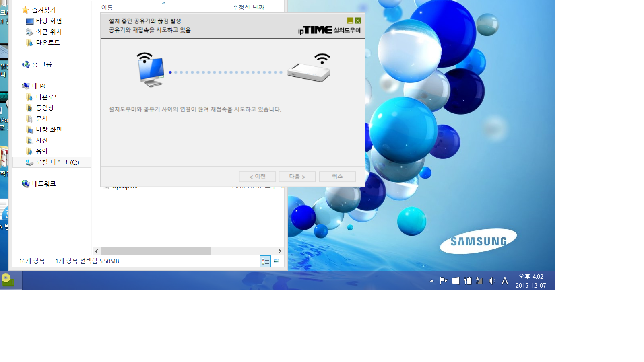Image resolution: width=644 pixels, height=362 pixels.
Task: Click the 1개 항목 선택함 5.50MB status text
Action: [x=87, y=261]
